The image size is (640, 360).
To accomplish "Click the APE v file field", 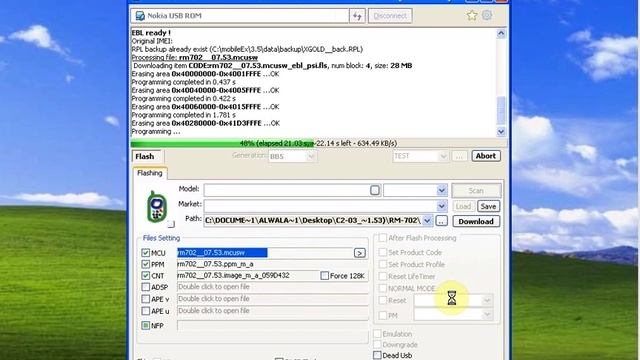I will 272,299.
